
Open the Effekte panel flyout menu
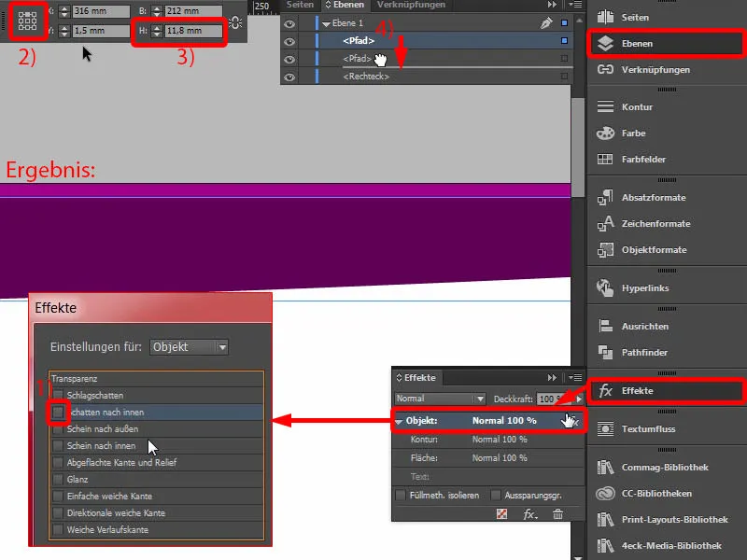575,378
